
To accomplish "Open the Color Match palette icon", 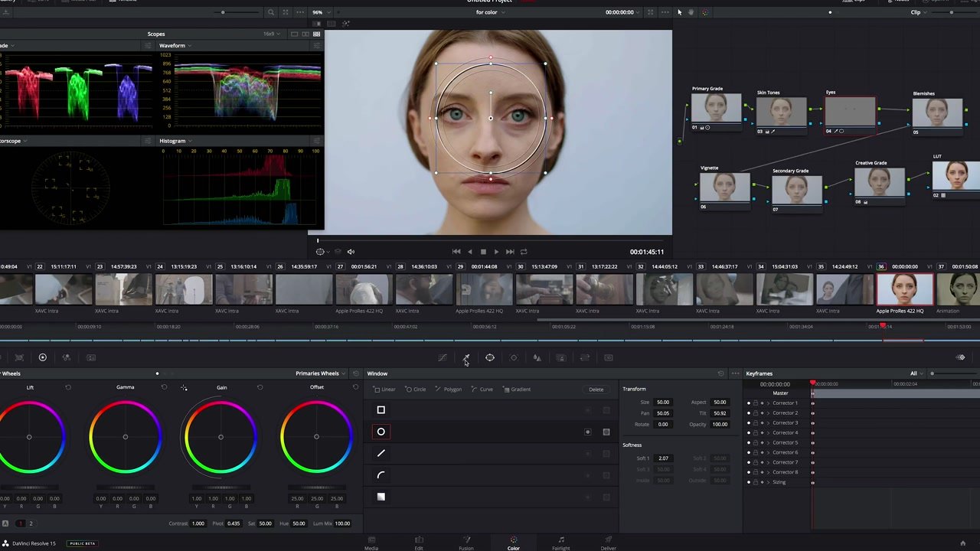I will tap(19, 357).
